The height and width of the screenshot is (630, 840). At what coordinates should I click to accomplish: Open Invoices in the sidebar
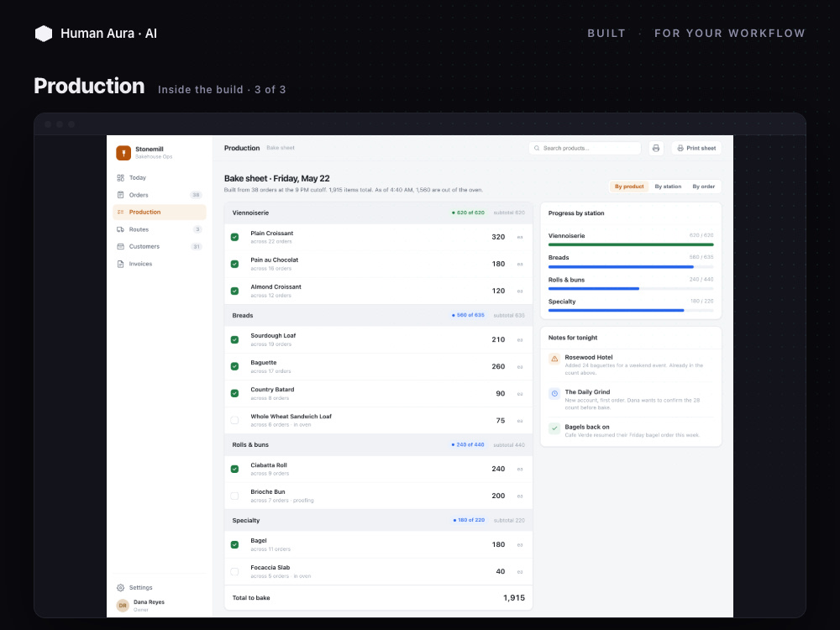160,264
